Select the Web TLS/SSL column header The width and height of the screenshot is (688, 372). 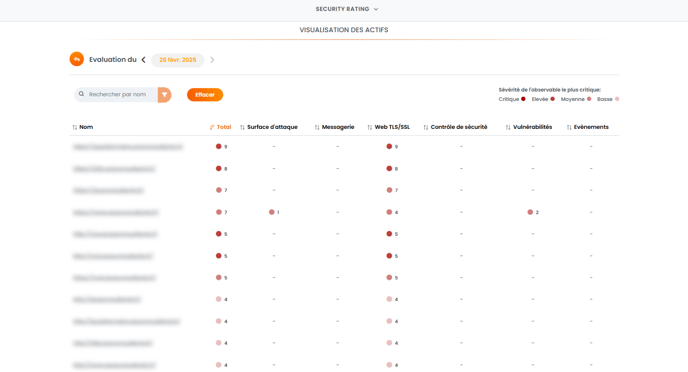click(x=392, y=127)
